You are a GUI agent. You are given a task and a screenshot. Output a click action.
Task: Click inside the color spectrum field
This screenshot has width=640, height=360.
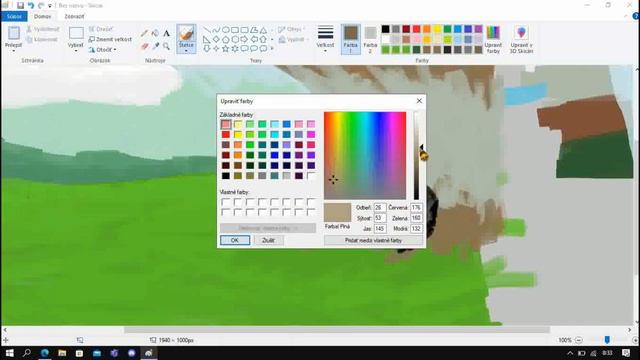tap(365, 156)
